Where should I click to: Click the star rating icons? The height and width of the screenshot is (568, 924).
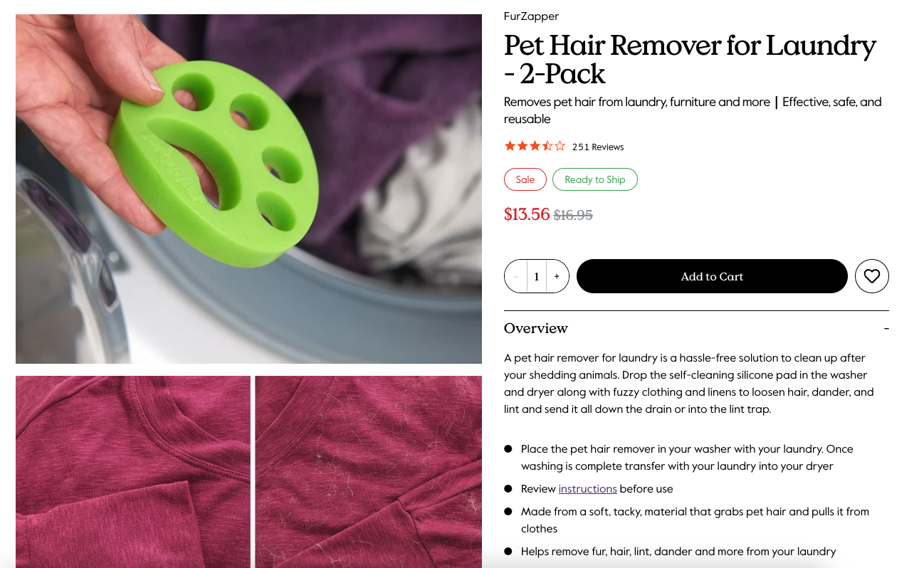(535, 147)
